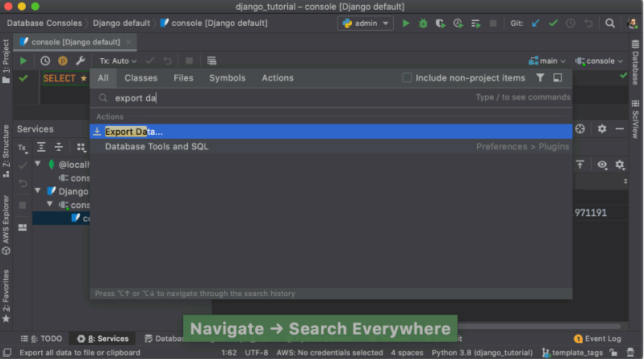Switch to the Symbols tab

coord(227,78)
